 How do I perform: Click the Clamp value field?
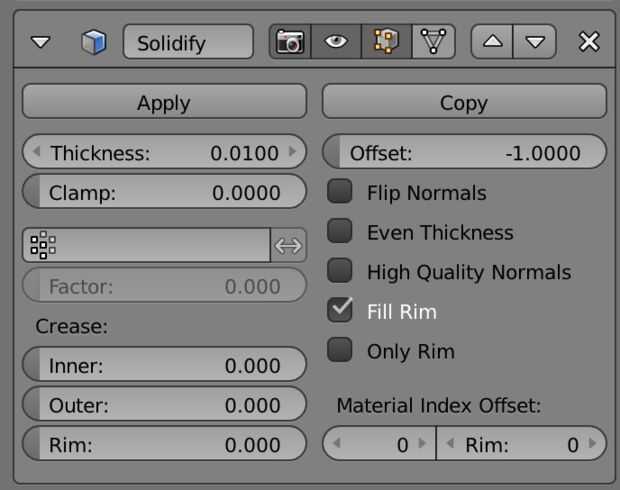[164, 193]
